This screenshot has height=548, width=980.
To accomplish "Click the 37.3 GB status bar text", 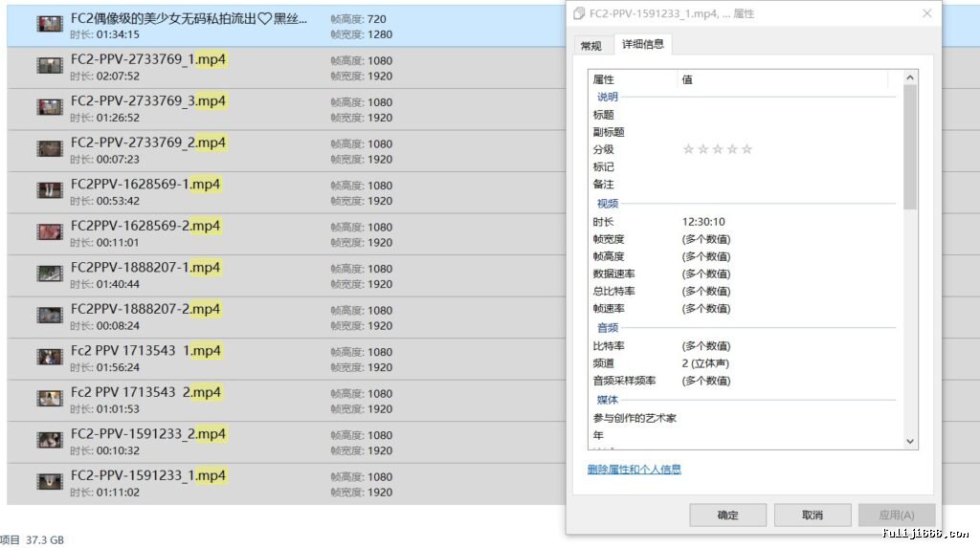I will 45,540.
